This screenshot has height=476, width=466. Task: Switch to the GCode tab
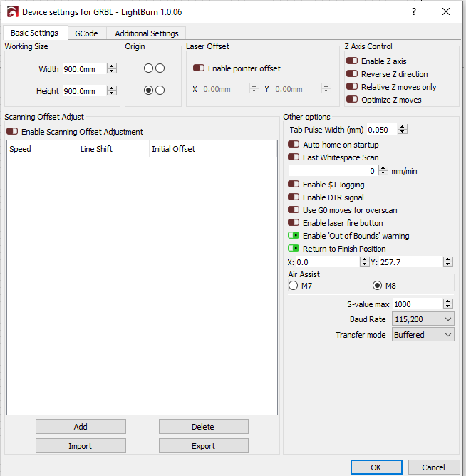86,33
